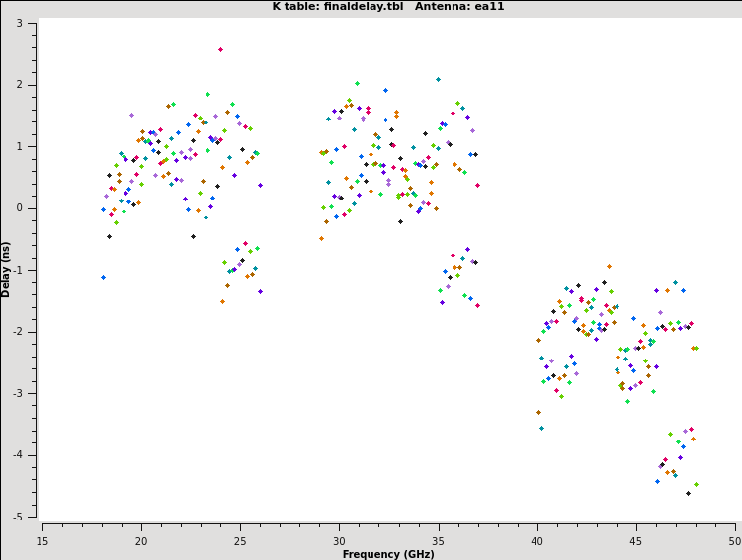Image resolution: width=742 pixels, height=560 pixels.
Task: Click the y-axis tick label -5
Action: point(30,518)
